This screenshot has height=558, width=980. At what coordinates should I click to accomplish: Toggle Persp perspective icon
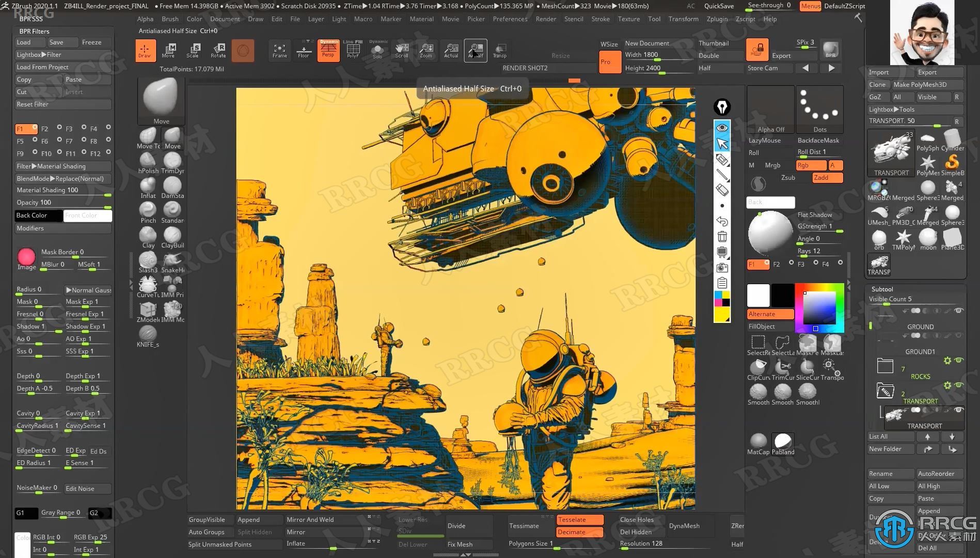(x=328, y=51)
